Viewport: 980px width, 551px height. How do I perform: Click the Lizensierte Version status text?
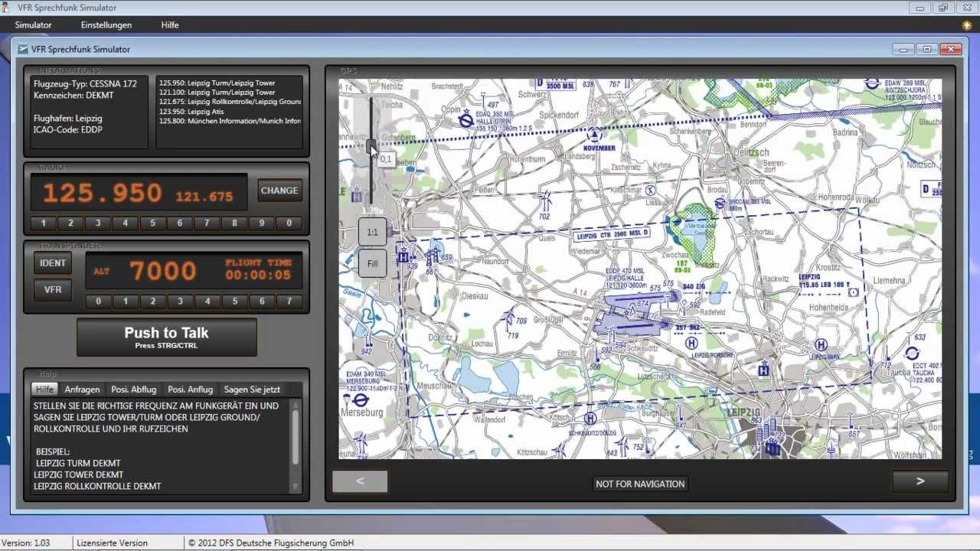point(112,543)
